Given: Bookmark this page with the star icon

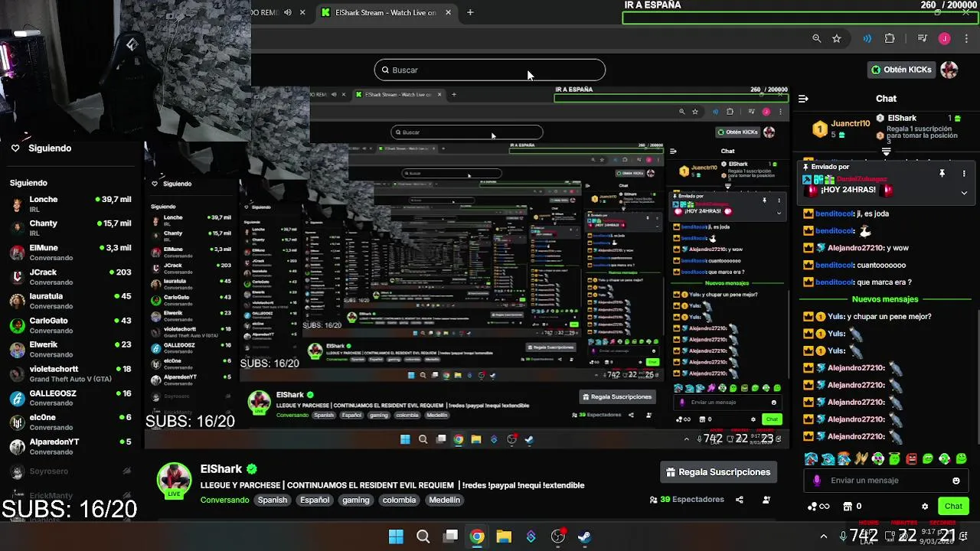Looking at the screenshot, I should [x=837, y=38].
